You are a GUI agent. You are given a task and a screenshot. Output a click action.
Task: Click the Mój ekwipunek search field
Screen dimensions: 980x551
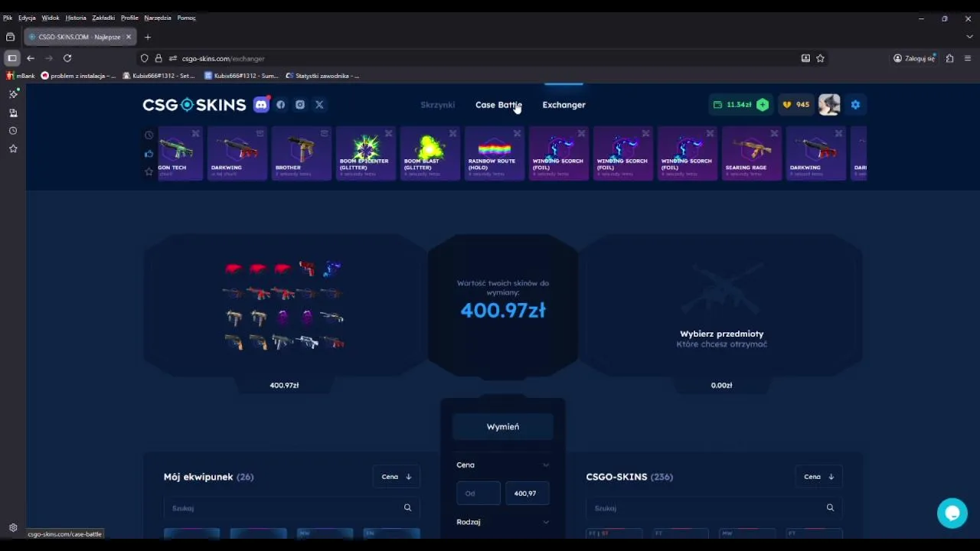pyautogui.click(x=291, y=507)
